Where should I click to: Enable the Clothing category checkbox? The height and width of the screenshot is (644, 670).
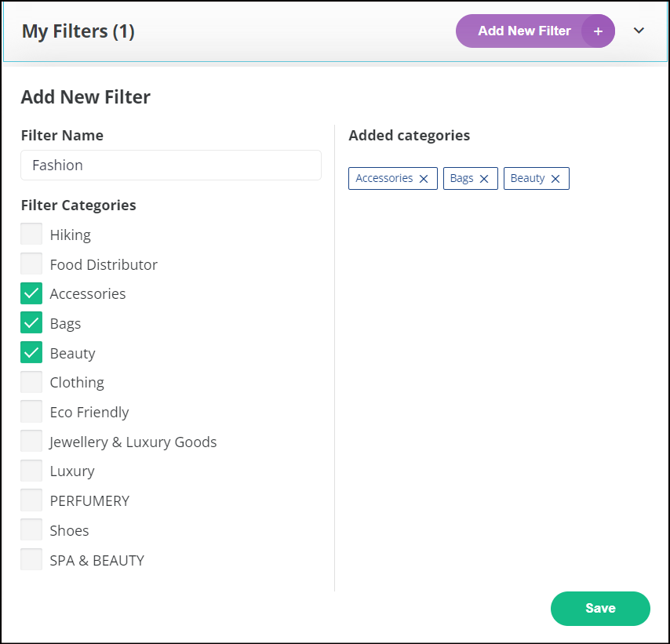[x=31, y=381]
